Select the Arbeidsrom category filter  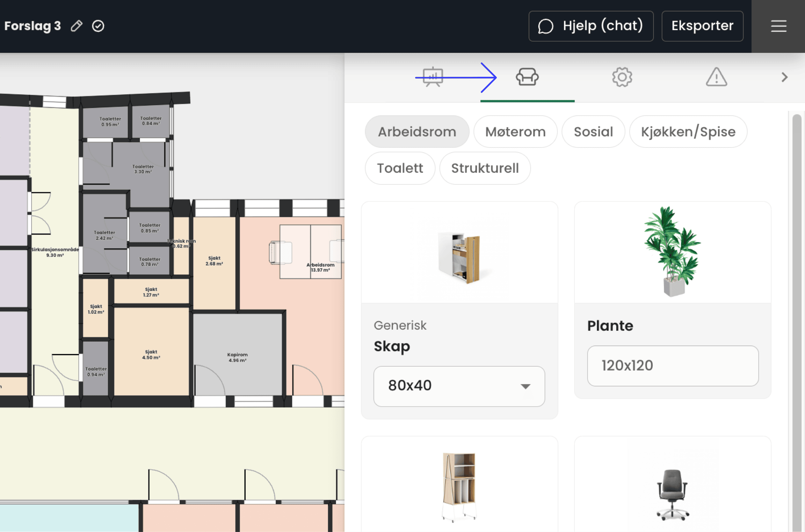coord(417,132)
